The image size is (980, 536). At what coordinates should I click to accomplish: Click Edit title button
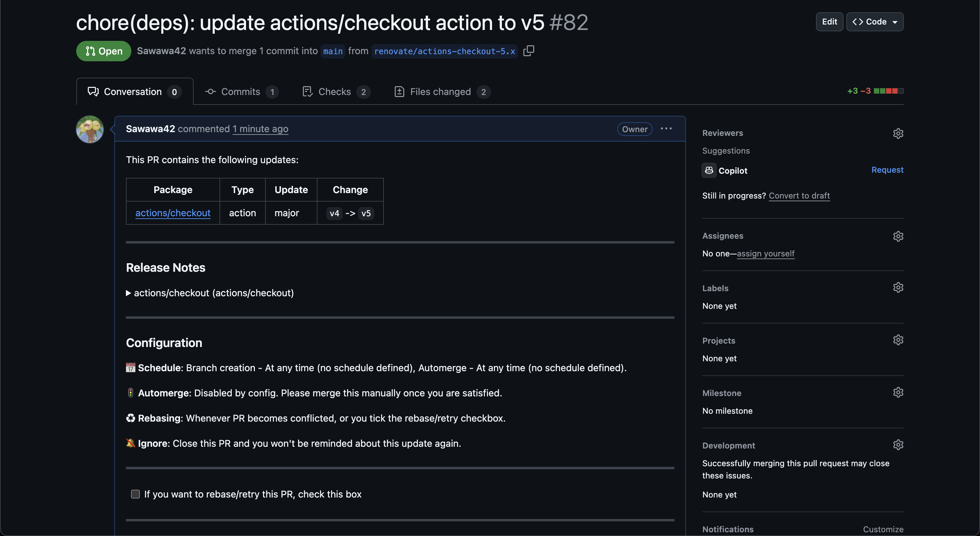pyautogui.click(x=829, y=22)
